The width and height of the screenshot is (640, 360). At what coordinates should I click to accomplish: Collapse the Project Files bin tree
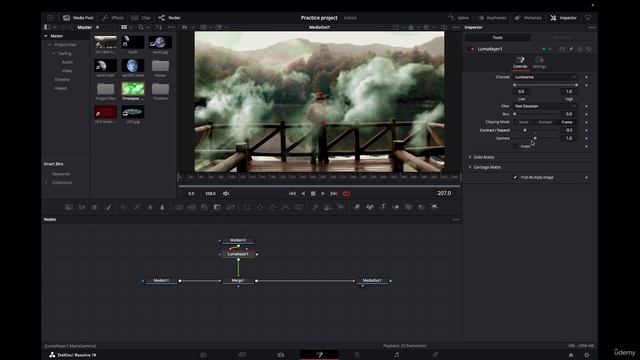[x=49, y=44]
